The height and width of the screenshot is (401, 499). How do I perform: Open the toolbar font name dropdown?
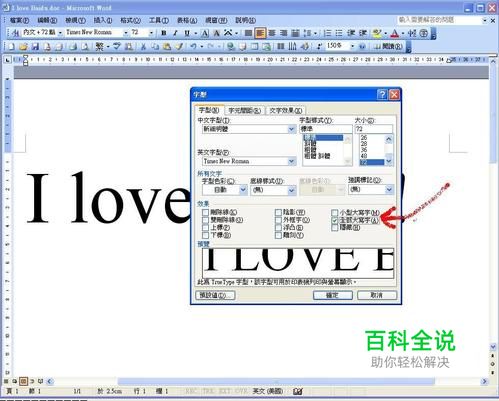tap(126, 33)
